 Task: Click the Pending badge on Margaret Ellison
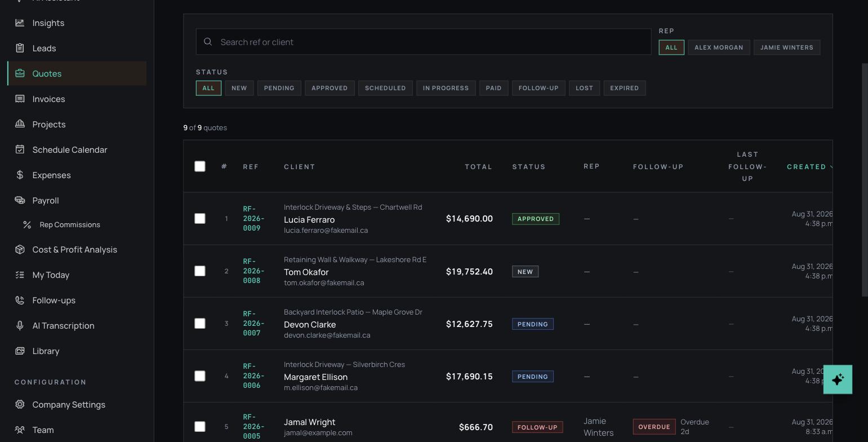[x=533, y=377]
